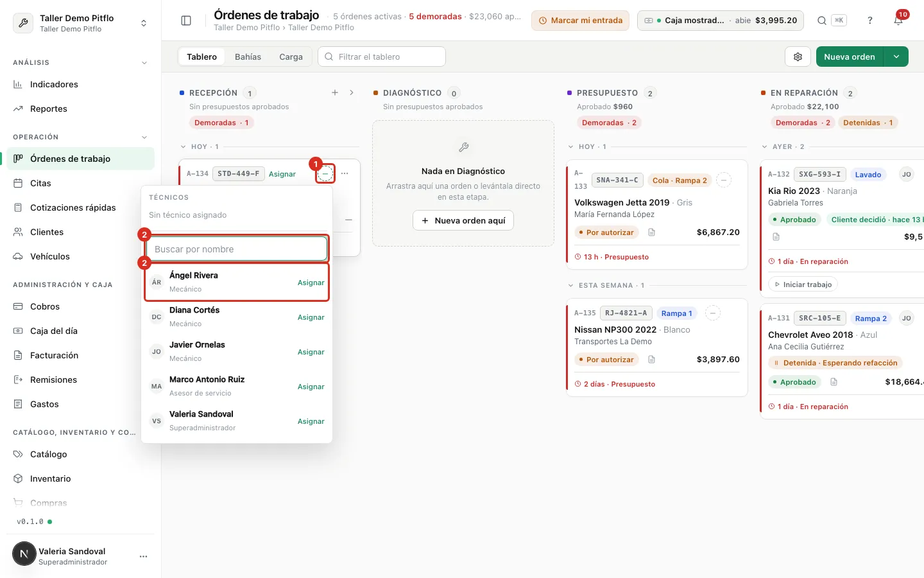This screenshot has width=924, height=578.
Task: Open the help question mark icon
Action: tap(870, 21)
